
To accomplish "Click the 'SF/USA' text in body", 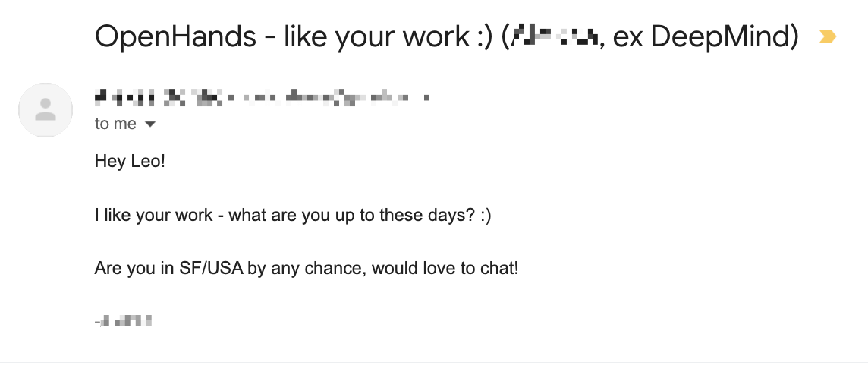I will tap(212, 268).
